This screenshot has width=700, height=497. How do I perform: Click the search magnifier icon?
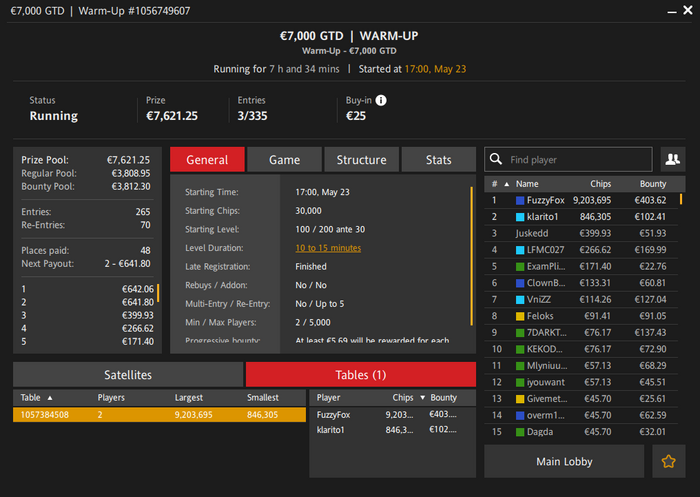pyautogui.click(x=496, y=160)
